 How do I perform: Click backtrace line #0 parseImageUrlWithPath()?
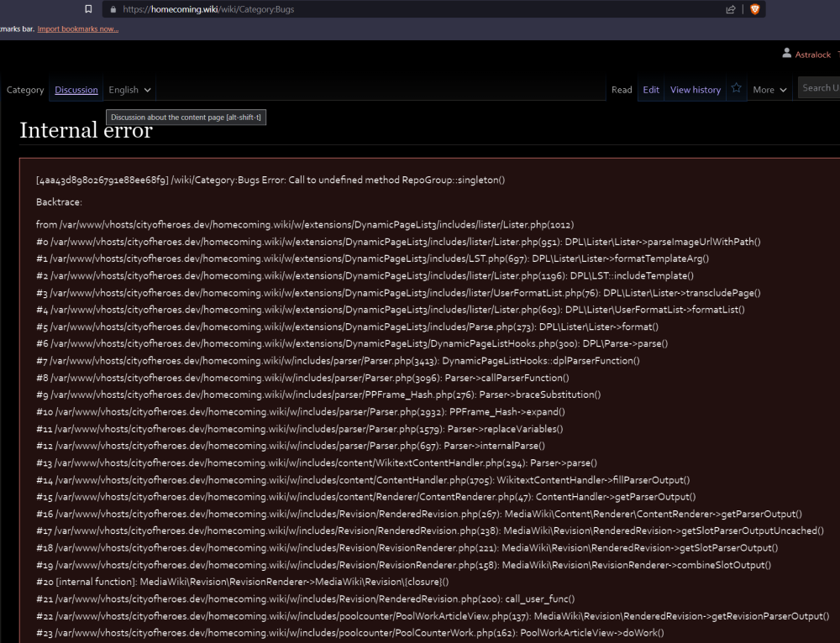coord(398,242)
